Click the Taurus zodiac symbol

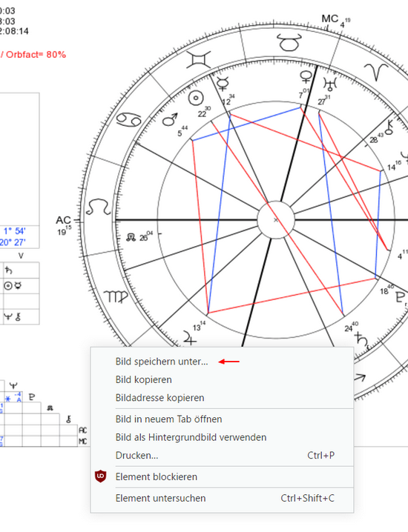[289, 42]
